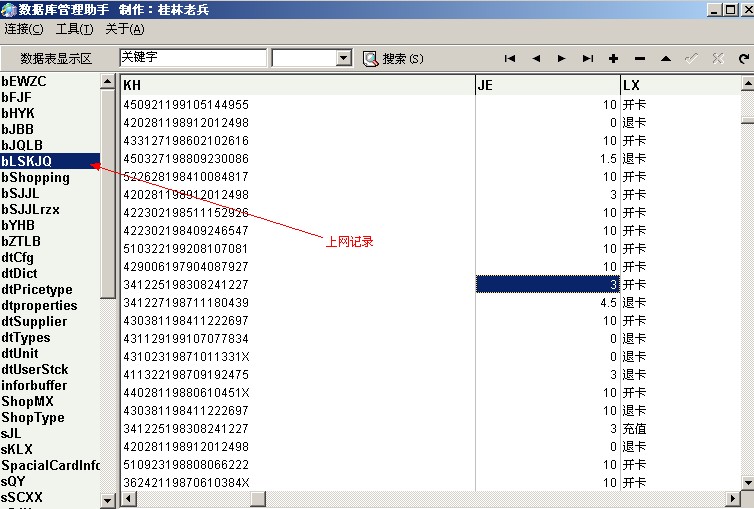Image resolution: width=754 pixels, height=509 pixels.
Task: Select inforbuffer table
Action: 34,385
